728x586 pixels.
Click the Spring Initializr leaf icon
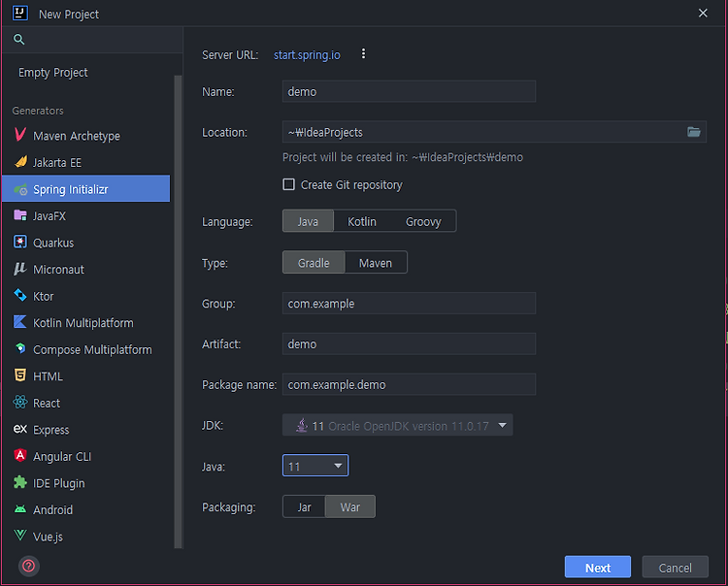20,189
